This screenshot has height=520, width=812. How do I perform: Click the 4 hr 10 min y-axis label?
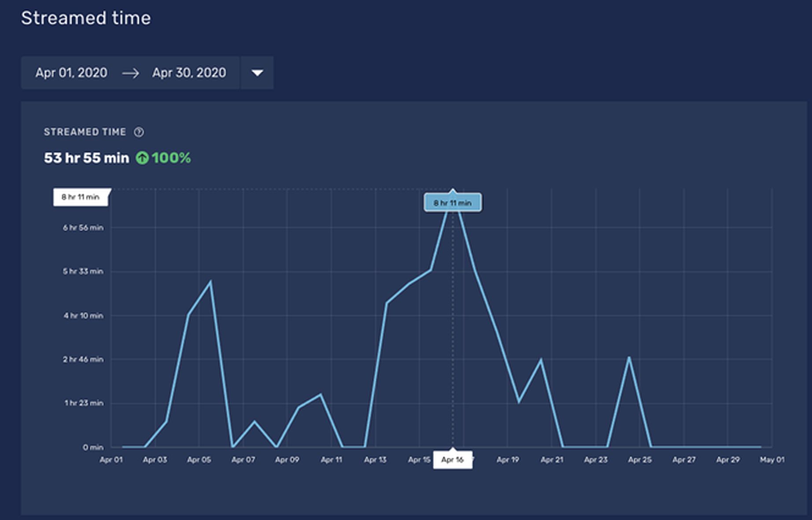[83, 316]
